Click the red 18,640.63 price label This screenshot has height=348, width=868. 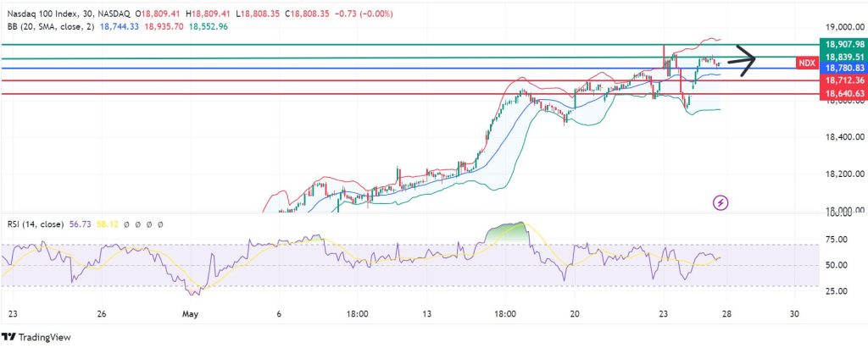(844, 93)
